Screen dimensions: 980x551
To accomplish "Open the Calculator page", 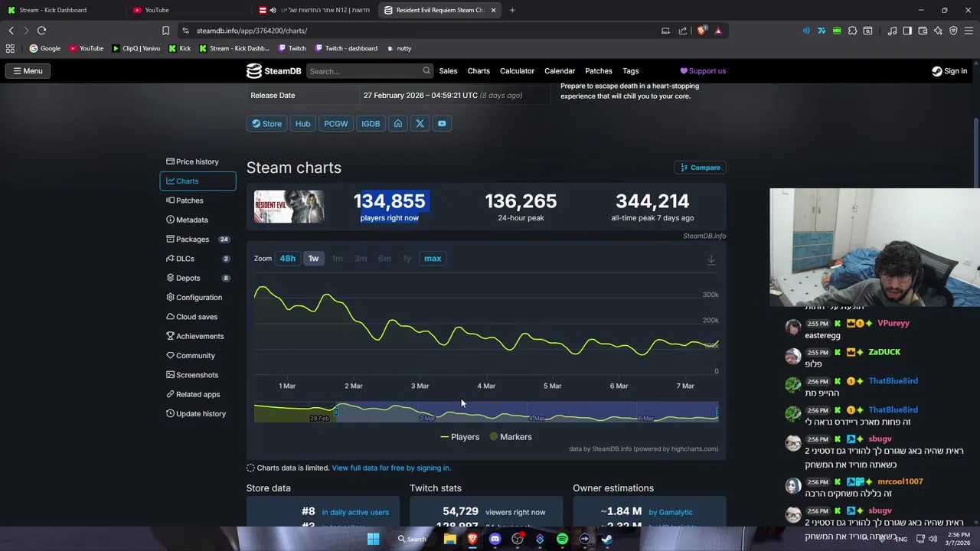I will [517, 71].
